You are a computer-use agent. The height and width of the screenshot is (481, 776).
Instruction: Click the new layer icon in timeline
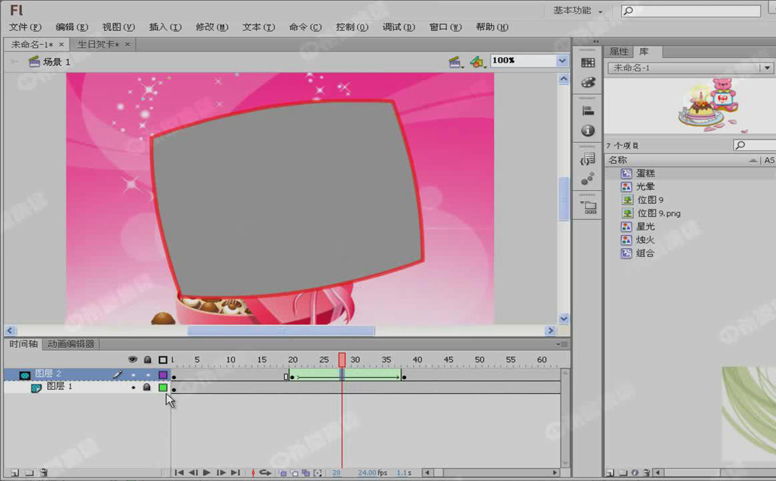[x=14, y=472]
